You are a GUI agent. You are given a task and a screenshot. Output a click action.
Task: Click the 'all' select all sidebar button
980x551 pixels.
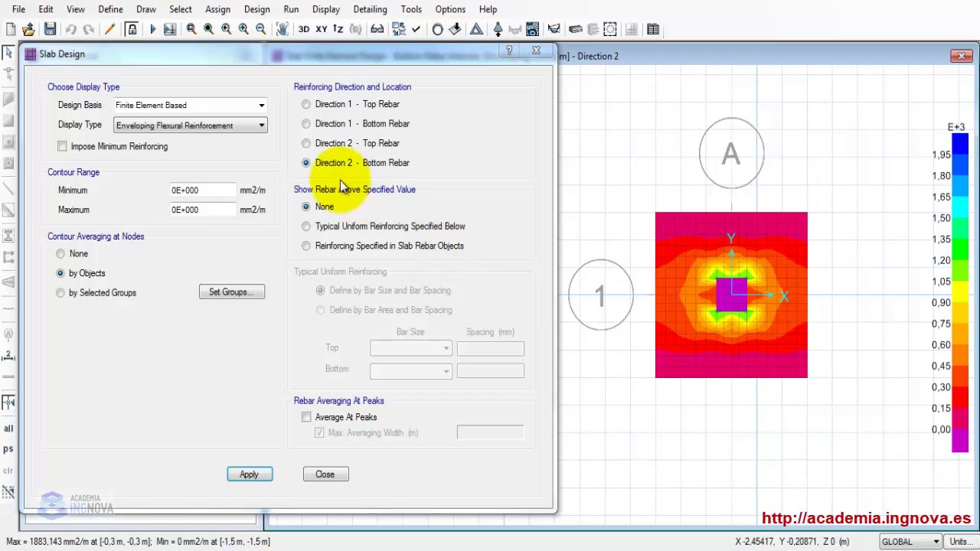coord(8,428)
